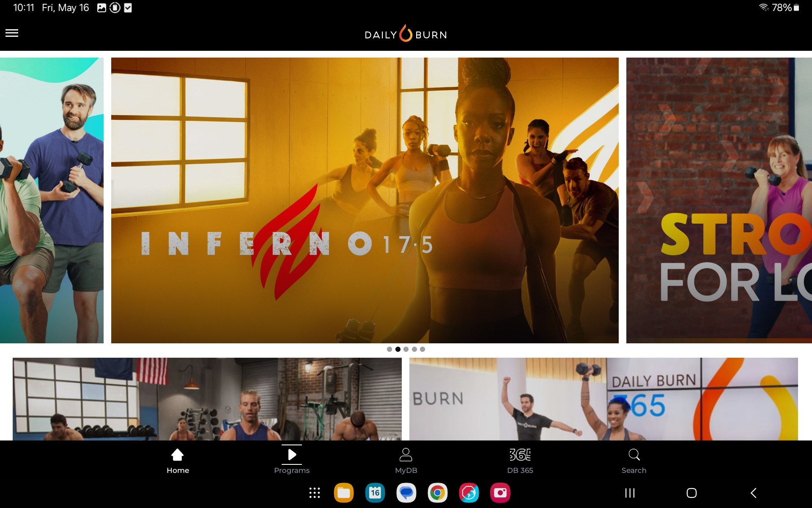This screenshot has height=508, width=812.
Task: Tap the Daily Burn flame logo
Action: (406, 34)
